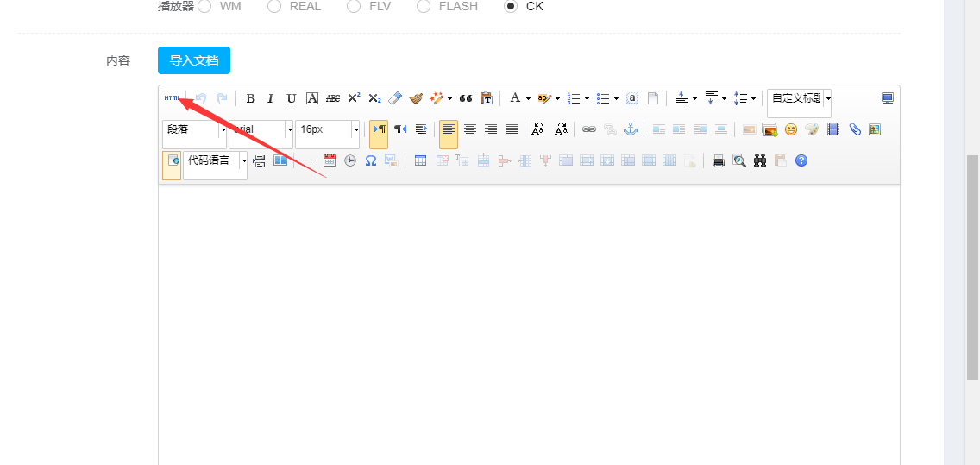This screenshot has width=980, height=465.
Task: Expand ordered list style dropdown
Action: click(587, 98)
